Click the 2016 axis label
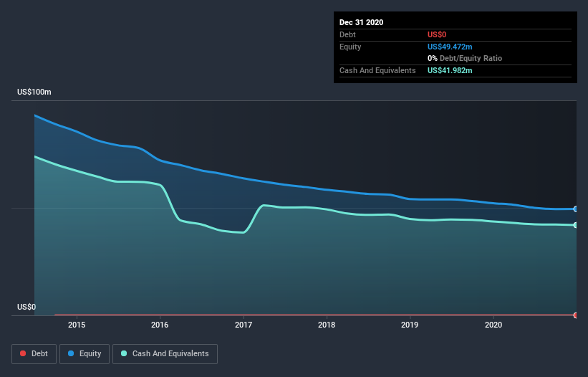 [x=160, y=325]
